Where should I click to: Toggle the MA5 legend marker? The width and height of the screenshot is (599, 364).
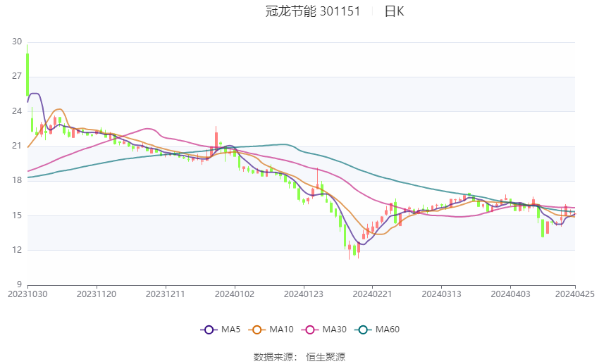click(209, 330)
